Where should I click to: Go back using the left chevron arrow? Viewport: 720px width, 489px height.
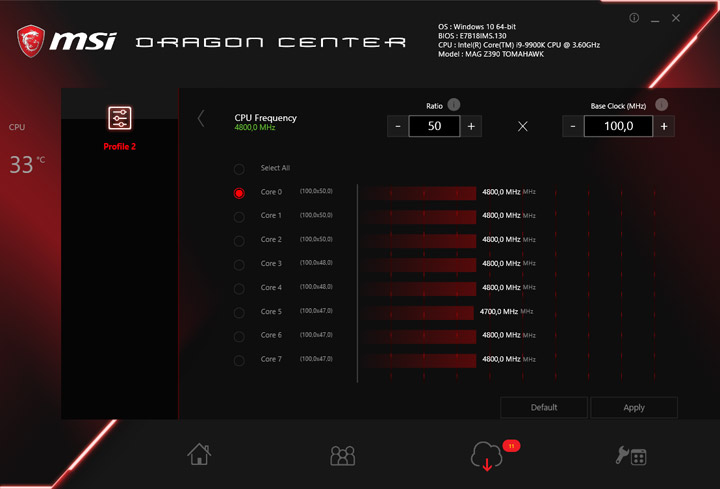[201, 118]
